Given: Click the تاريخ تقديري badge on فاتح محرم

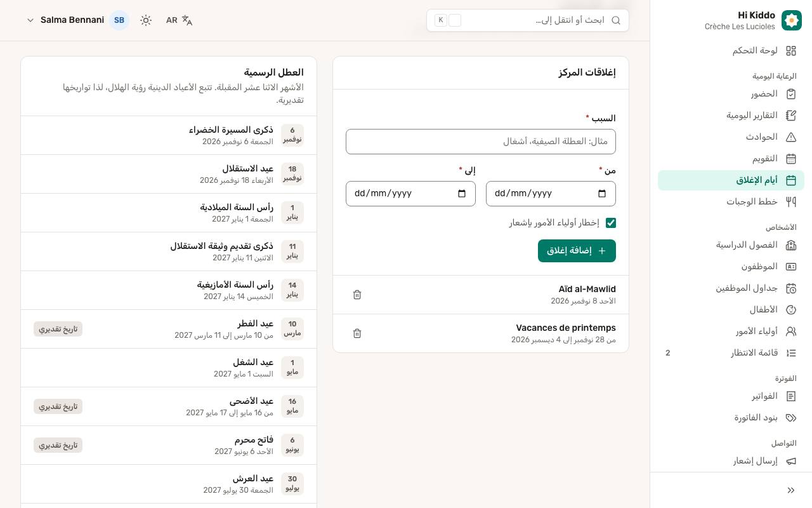Looking at the screenshot, I should point(58,445).
